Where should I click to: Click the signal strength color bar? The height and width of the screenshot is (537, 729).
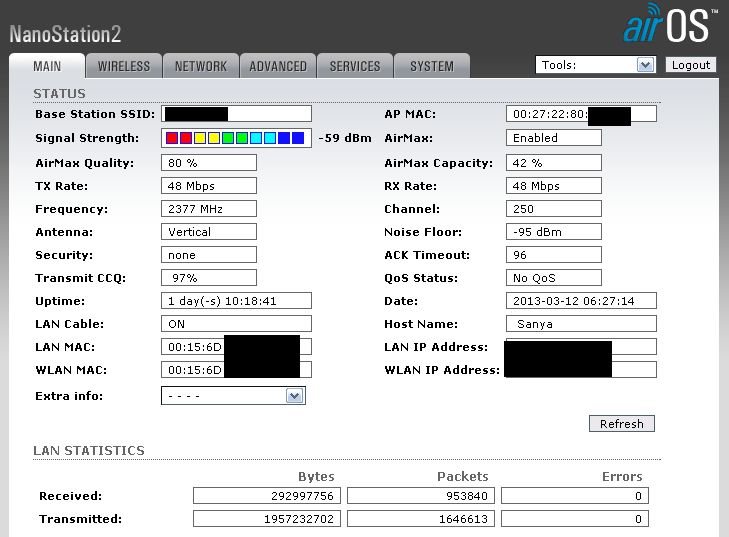click(236, 138)
